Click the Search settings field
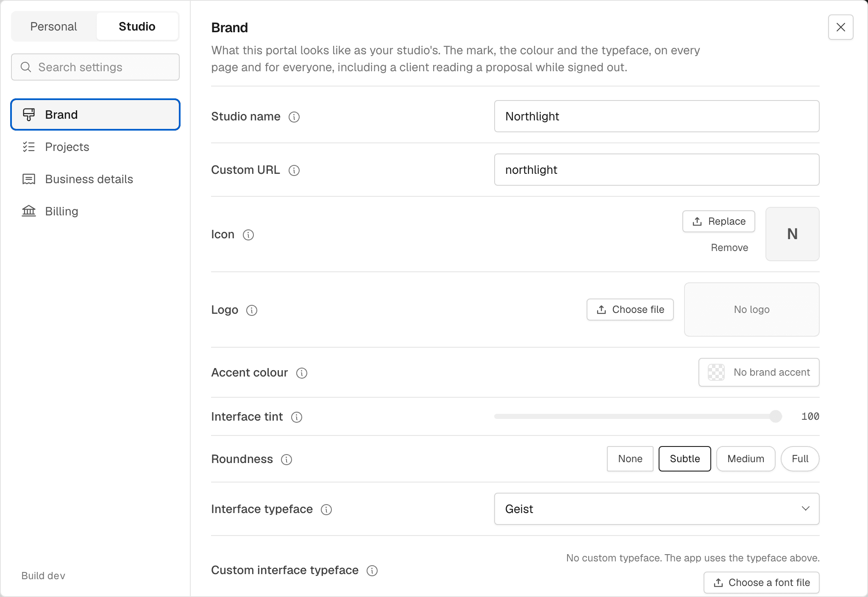The width and height of the screenshot is (868, 597). click(95, 67)
